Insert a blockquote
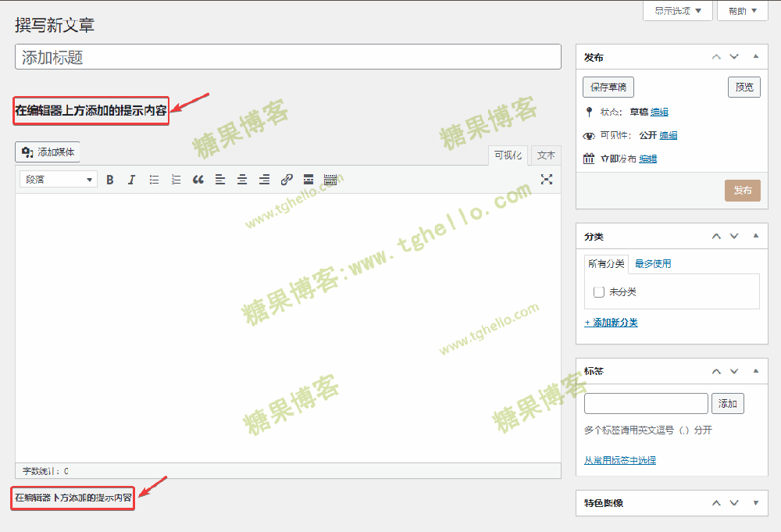Screen dimensions: 781x532 click(198, 180)
